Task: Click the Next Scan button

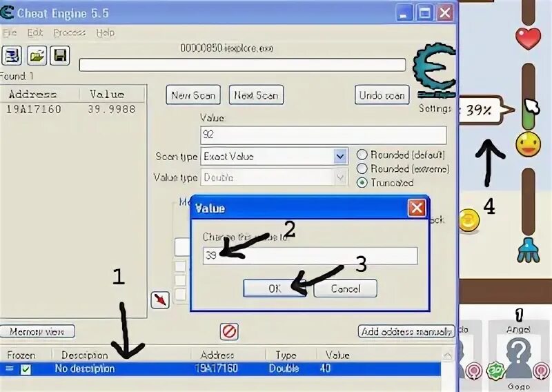Action: click(256, 95)
